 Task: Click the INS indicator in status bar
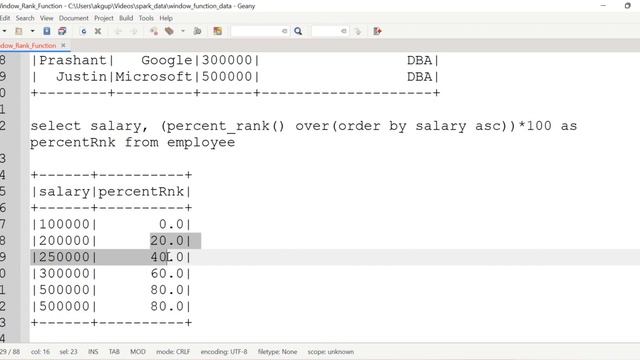click(93, 351)
